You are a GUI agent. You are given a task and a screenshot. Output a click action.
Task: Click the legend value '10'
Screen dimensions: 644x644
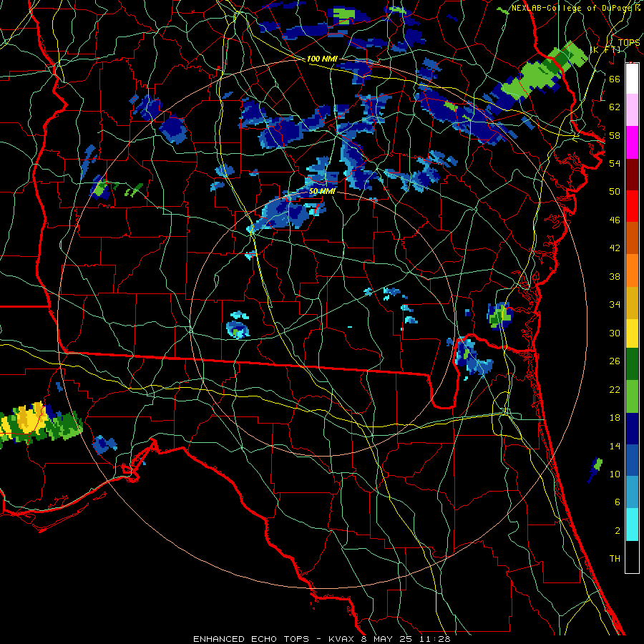(615, 474)
